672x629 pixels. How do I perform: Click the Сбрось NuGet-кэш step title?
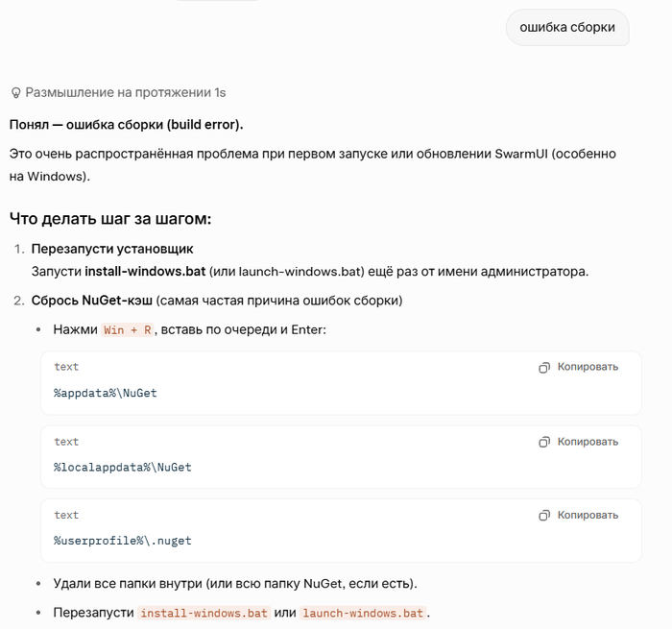[92, 301]
